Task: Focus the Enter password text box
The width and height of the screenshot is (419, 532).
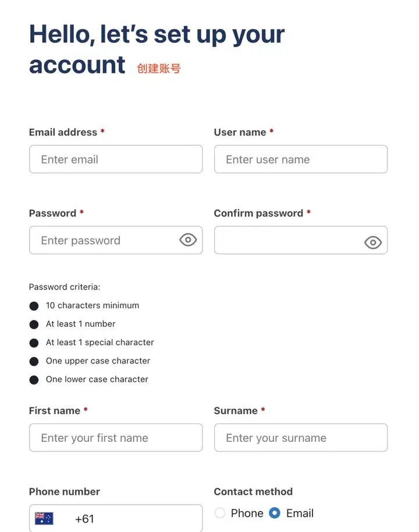Action: [116, 240]
